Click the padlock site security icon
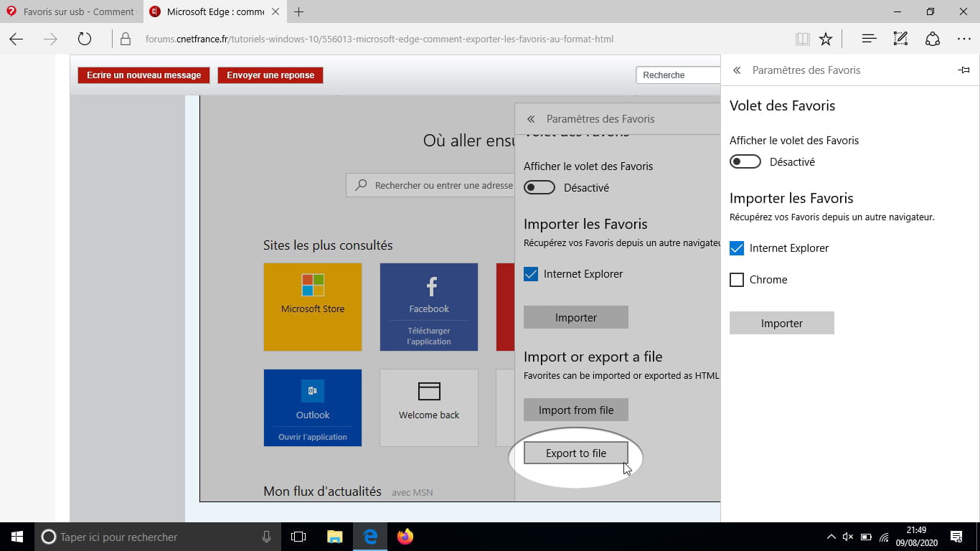 (x=126, y=39)
